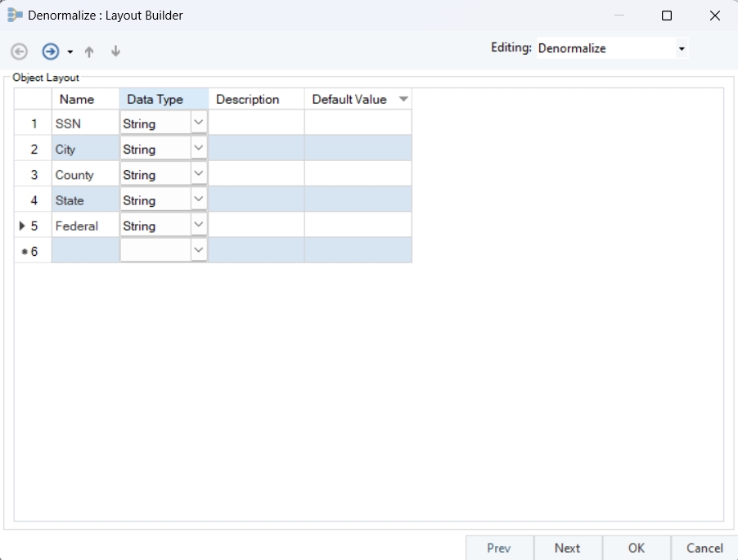This screenshot has width=738, height=560.
Task: Select row 5 using its row header
Action: [x=33, y=226]
